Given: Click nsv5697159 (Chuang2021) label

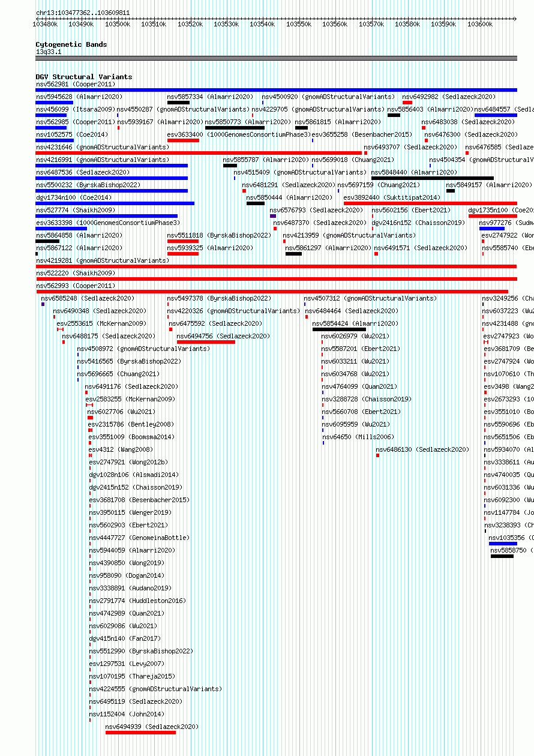Looking at the screenshot, I should pos(379,185).
